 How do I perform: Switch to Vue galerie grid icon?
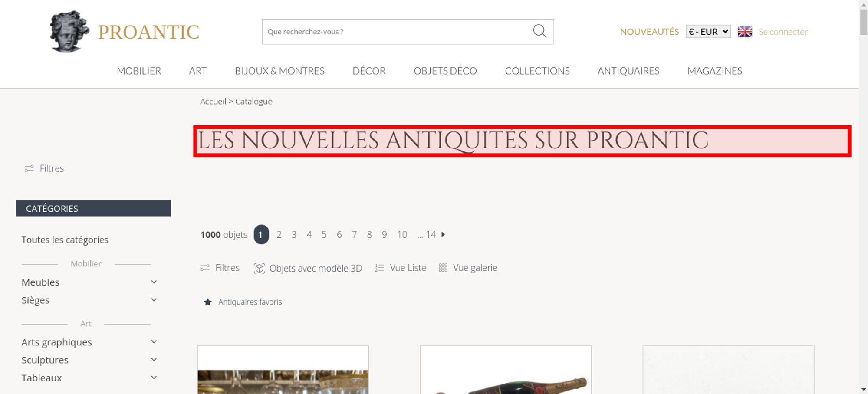(443, 268)
